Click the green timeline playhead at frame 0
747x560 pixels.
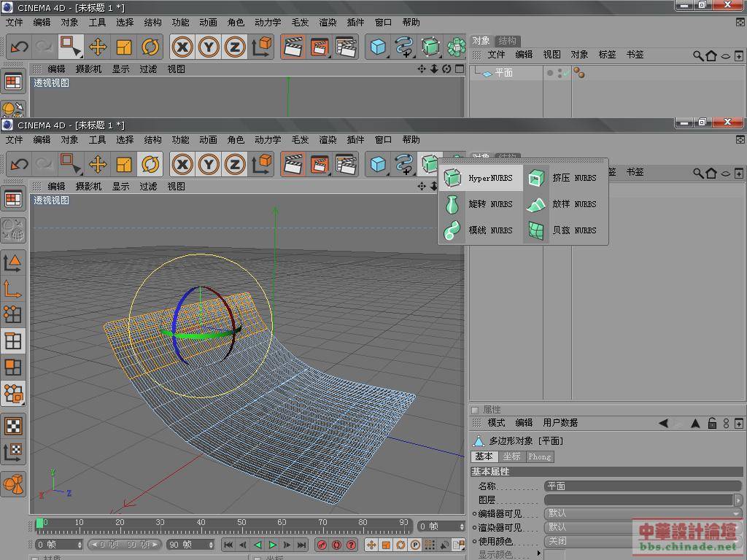click(x=39, y=523)
